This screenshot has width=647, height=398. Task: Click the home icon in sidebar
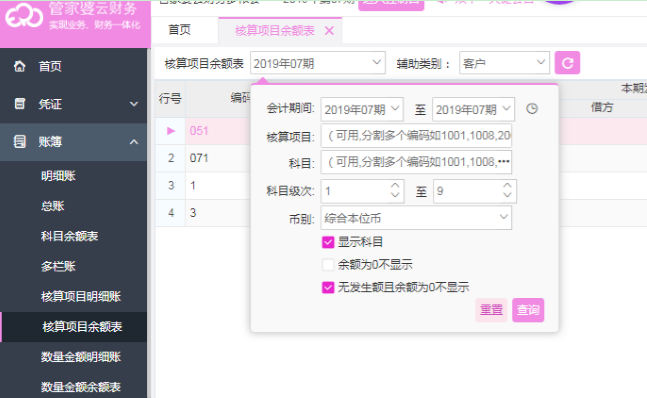19,66
